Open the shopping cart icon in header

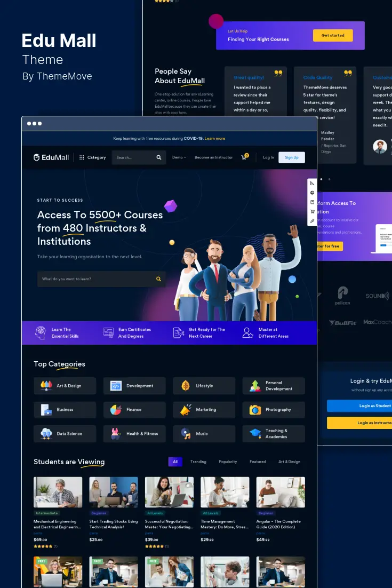click(x=244, y=157)
